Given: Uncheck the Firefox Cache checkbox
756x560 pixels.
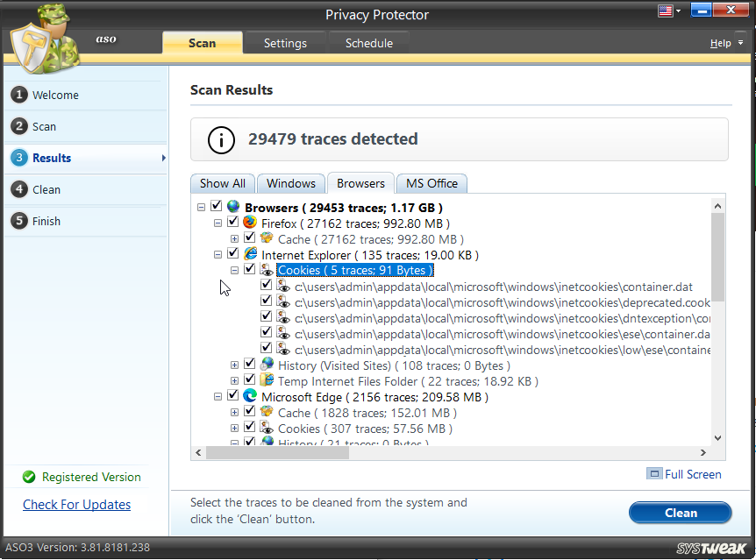Looking at the screenshot, I should [x=249, y=238].
